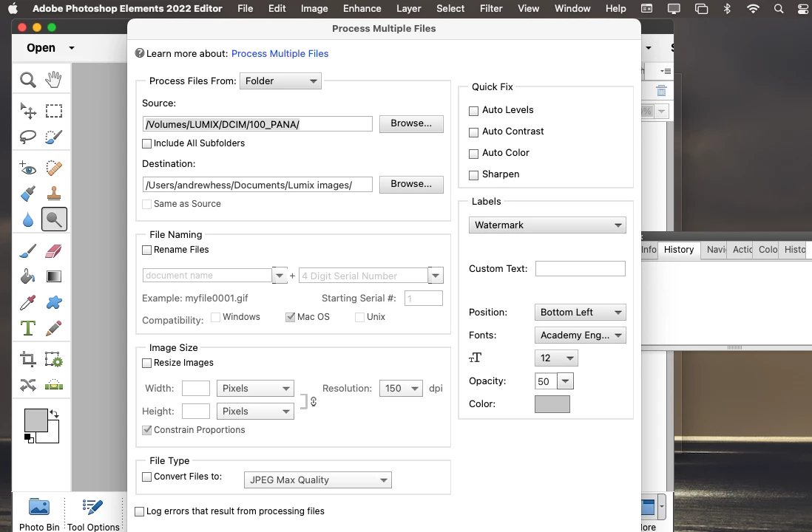This screenshot has height=532, width=812.
Task: Switch to the History panel tab
Action: [x=679, y=250]
